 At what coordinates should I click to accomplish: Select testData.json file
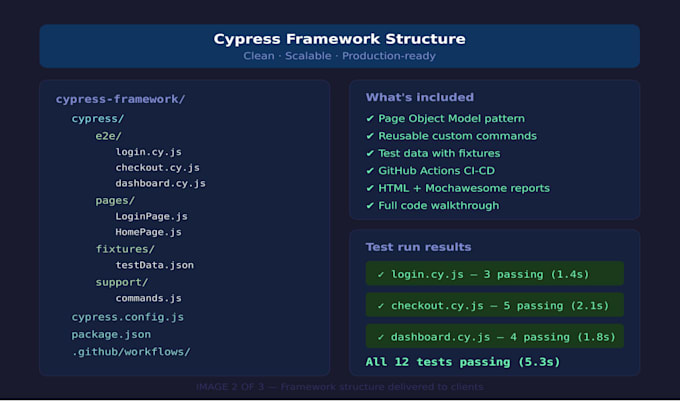[x=154, y=265]
